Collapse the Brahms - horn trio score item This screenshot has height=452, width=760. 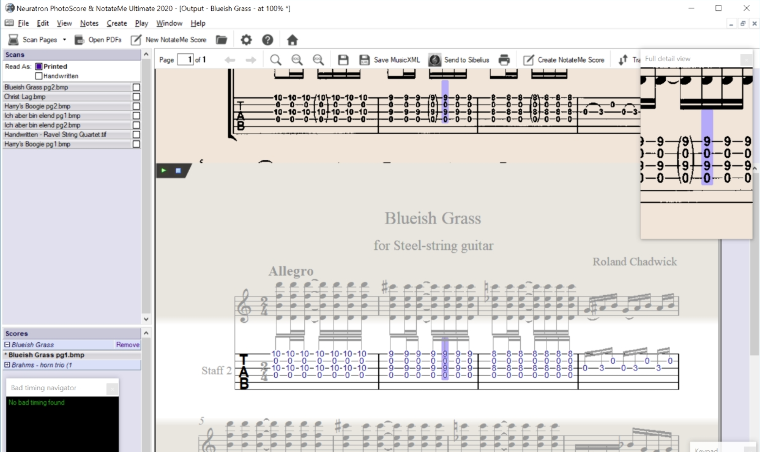pos(7,365)
